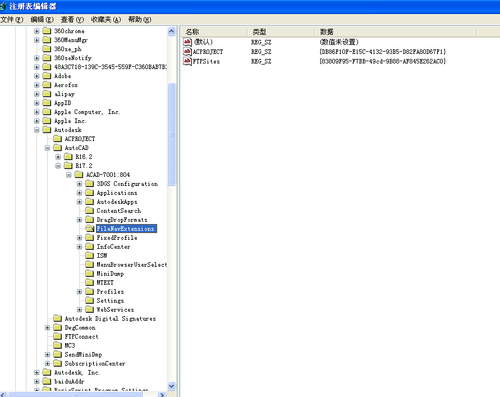This screenshot has width=500, height=397.
Task: Click the Autodesk Digital Signatures folder icon
Action: (x=58, y=319)
